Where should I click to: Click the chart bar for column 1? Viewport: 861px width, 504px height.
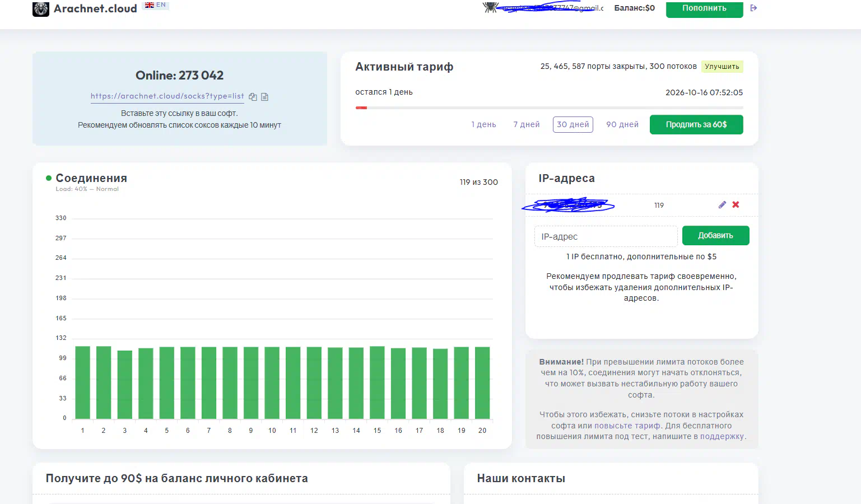tap(82, 382)
